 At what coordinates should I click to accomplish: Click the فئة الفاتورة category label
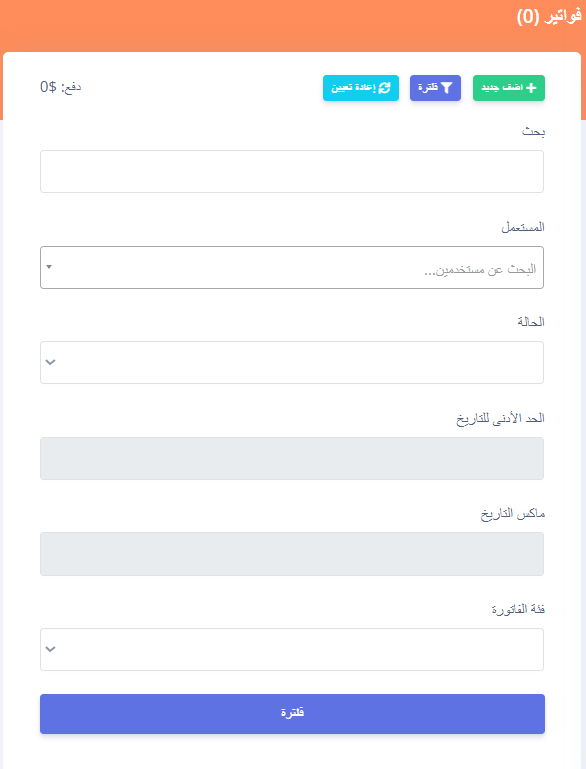(x=518, y=609)
